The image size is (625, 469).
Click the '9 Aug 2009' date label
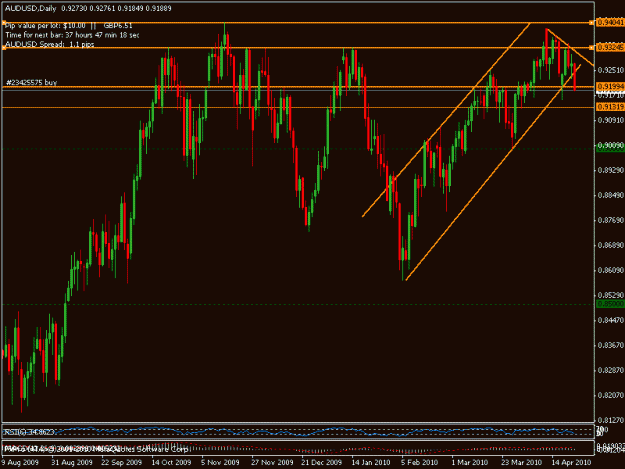(x=20, y=463)
